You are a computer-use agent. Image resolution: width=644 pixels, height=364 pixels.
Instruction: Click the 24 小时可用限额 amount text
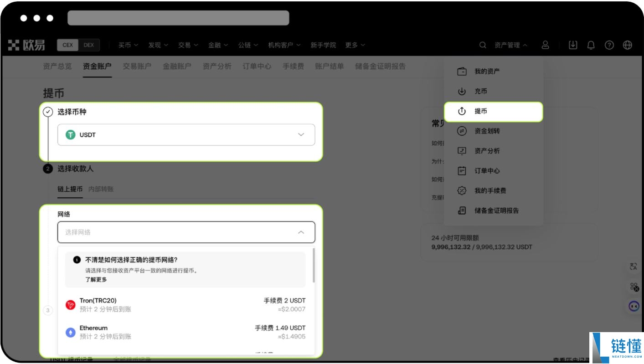click(482, 247)
